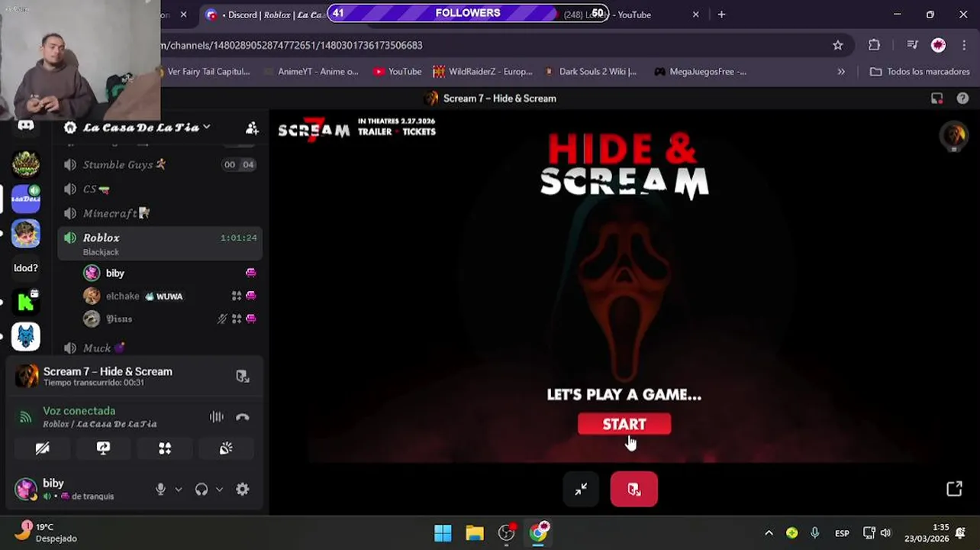
Task: Show more bookmarks with double chevron
Action: pos(841,72)
